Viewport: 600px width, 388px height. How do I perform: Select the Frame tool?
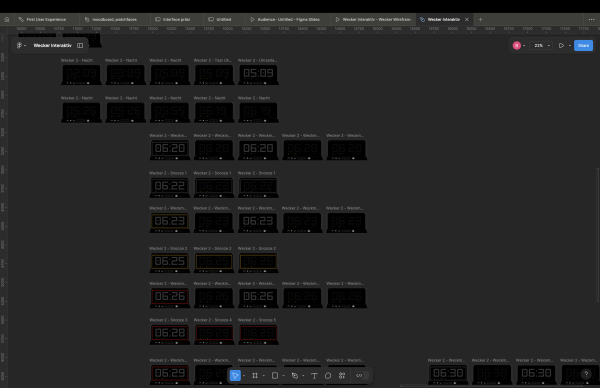point(255,376)
